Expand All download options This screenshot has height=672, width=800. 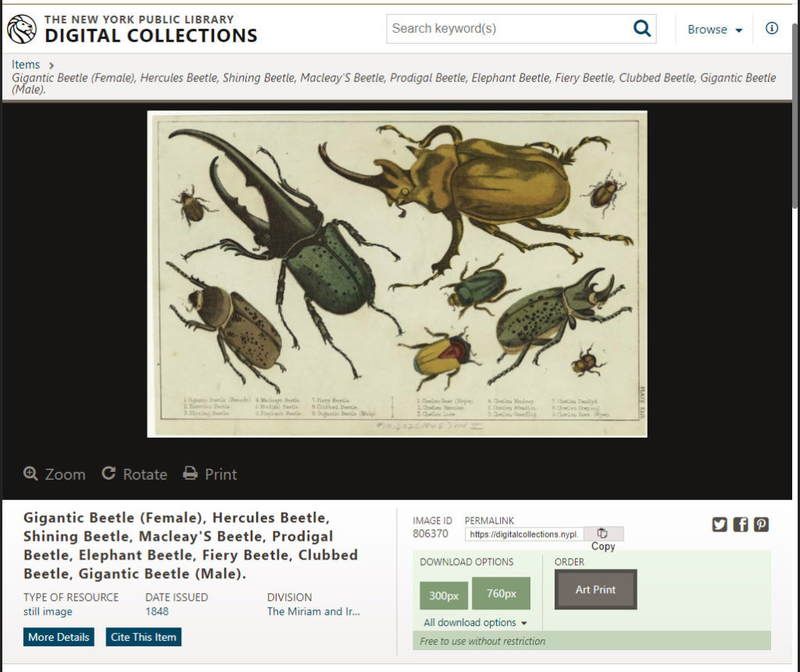[x=475, y=623]
